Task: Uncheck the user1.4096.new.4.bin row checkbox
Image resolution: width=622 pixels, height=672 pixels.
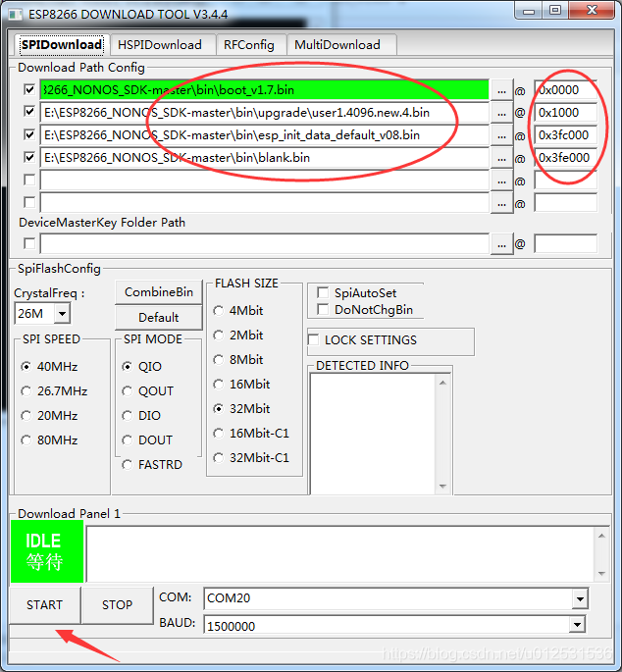Action: point(29,112)
